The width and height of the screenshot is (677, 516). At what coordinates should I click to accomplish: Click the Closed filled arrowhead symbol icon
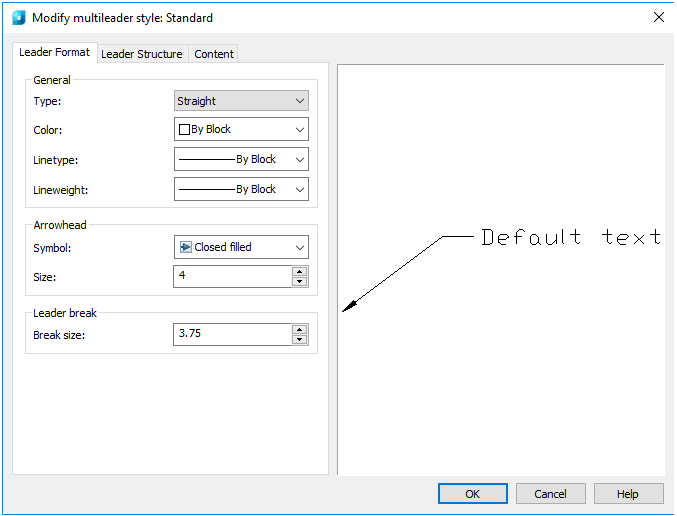185,247
